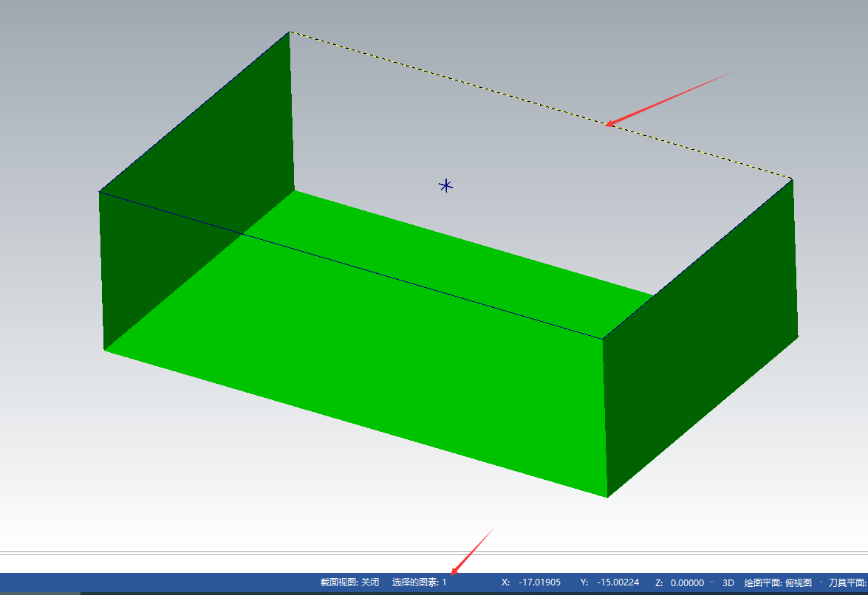Click the Y coordinate value -15.00224
868x595 pixels.
[x=618, y=582]
